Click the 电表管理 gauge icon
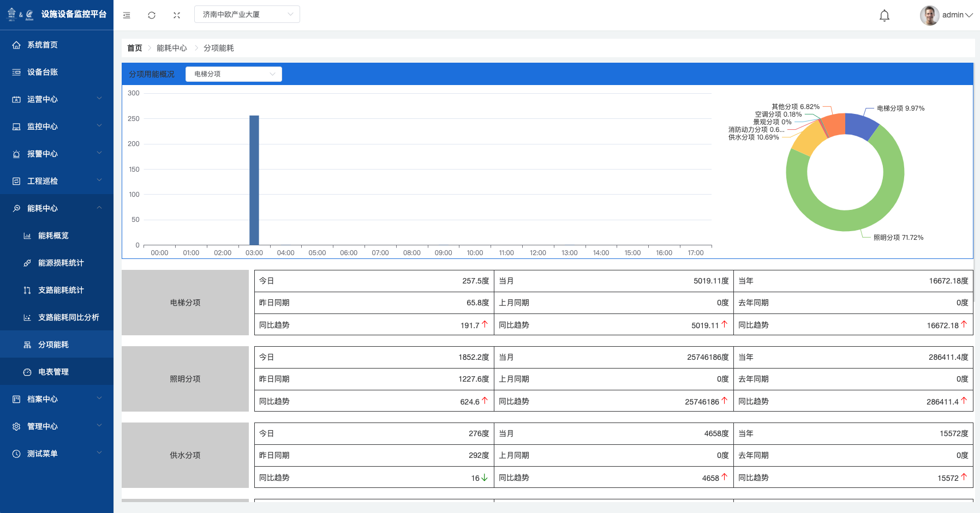Screen dimensions: 980x513 [27, 372]
